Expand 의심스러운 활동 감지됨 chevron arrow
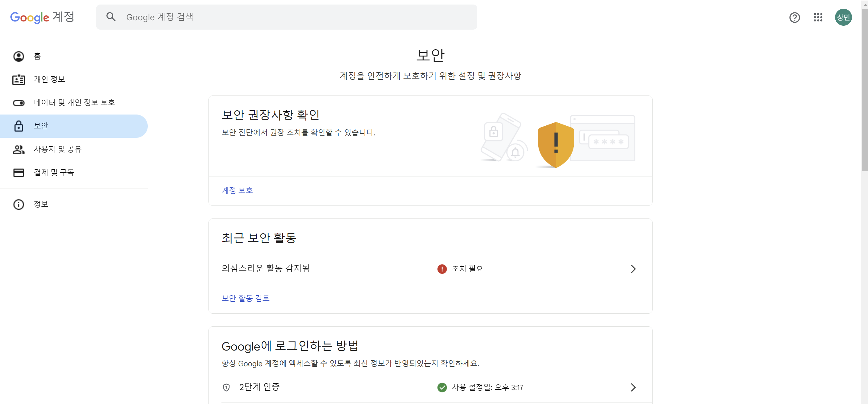Image resolution: width=868 pixels, height=404 pixels. pyautogui.click(x=633, y=269)
